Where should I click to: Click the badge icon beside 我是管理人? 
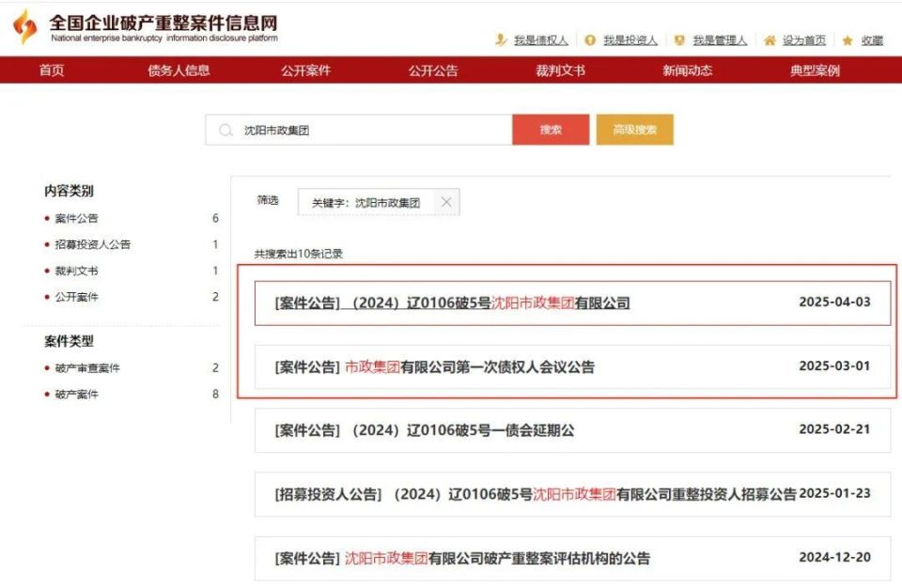point(680,39)
